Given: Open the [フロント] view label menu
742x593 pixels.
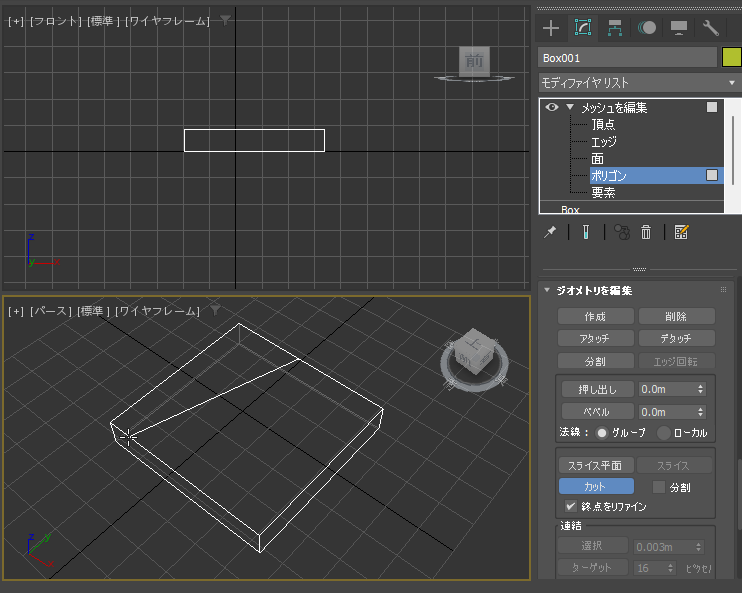Looking at the screenshot, I should tap(56, 21).
